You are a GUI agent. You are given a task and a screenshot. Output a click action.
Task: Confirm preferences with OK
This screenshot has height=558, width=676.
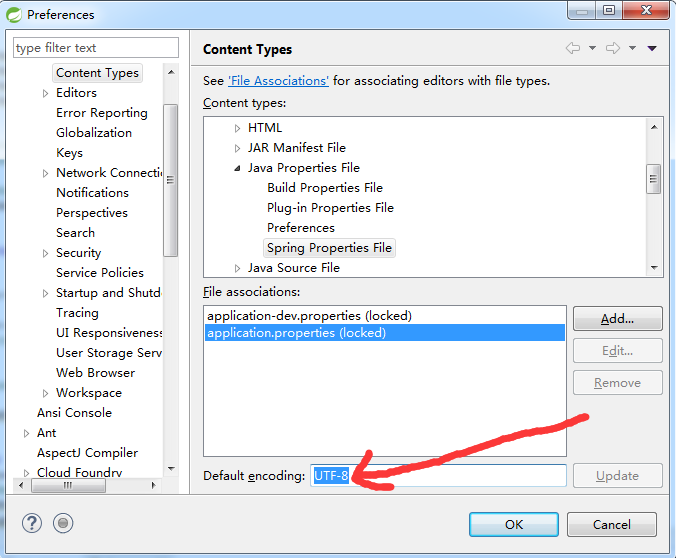[x=514, y=524]
